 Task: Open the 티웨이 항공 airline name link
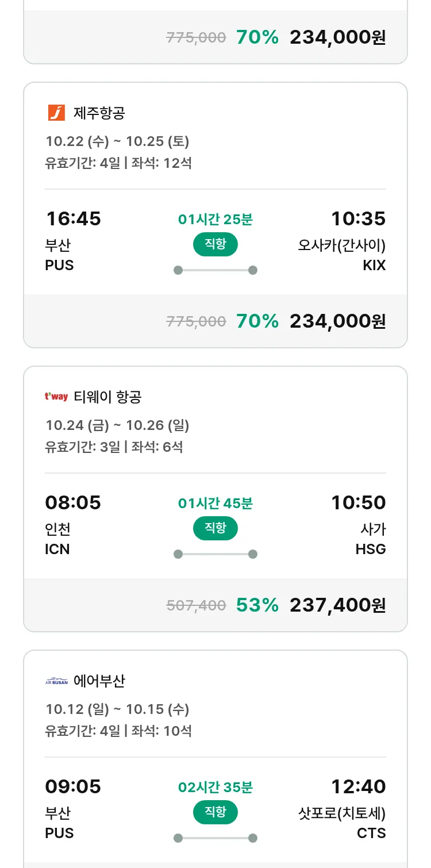pyautogui.click(x=107, y=397)
